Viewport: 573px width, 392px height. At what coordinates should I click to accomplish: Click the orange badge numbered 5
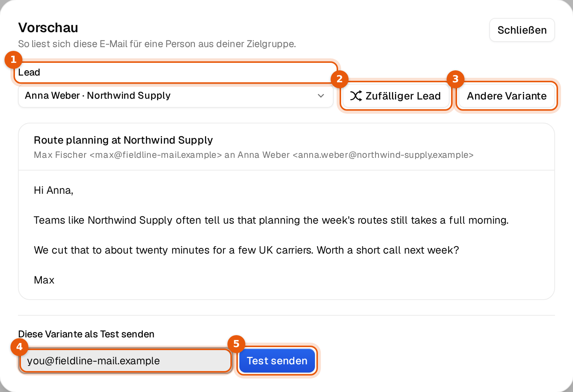click(x=236, y=344)
